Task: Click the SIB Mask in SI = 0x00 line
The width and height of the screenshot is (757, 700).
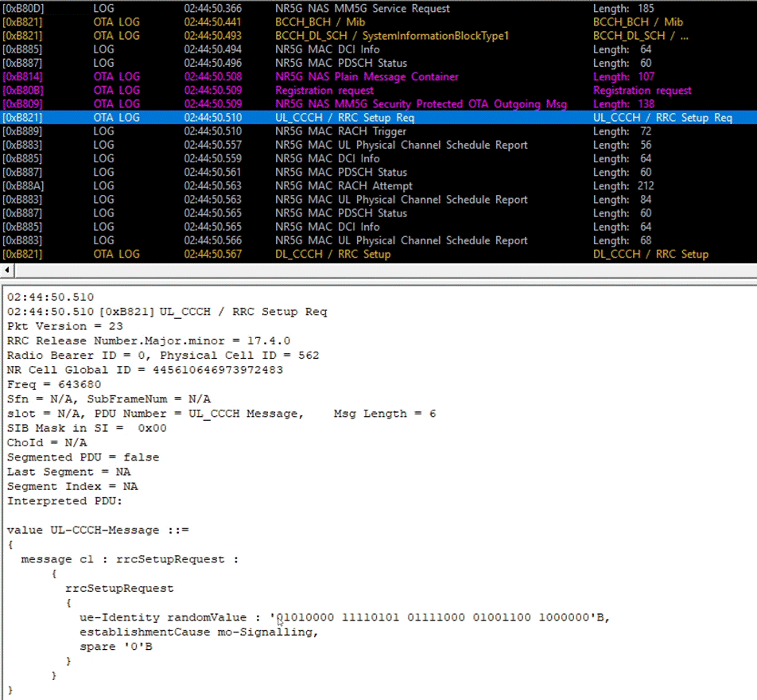Action: click(x=87, y=428)
